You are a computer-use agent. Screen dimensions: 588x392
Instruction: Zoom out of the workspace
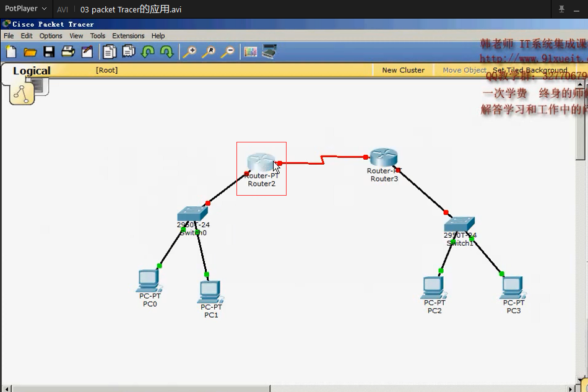[x=228, y=52]
